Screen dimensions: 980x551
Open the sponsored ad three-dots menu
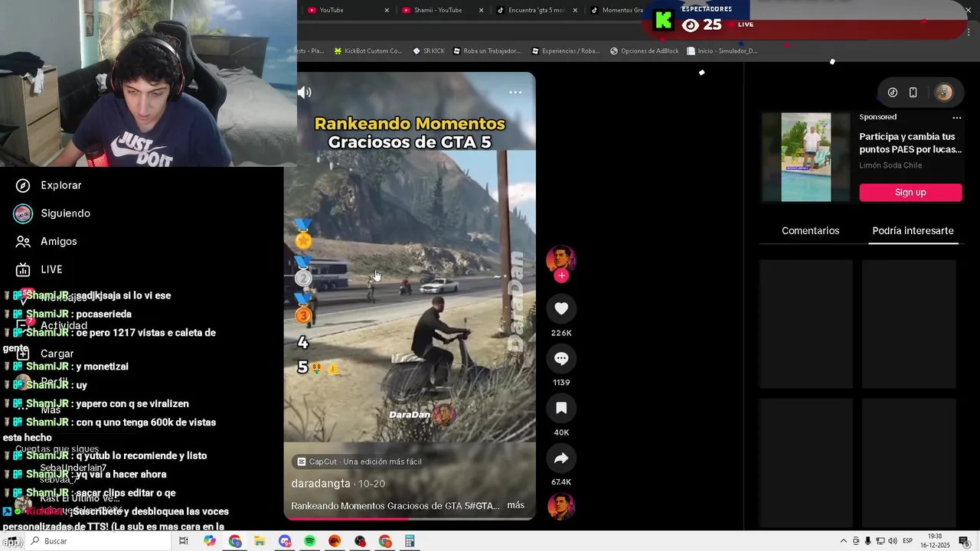pos(956,117)
